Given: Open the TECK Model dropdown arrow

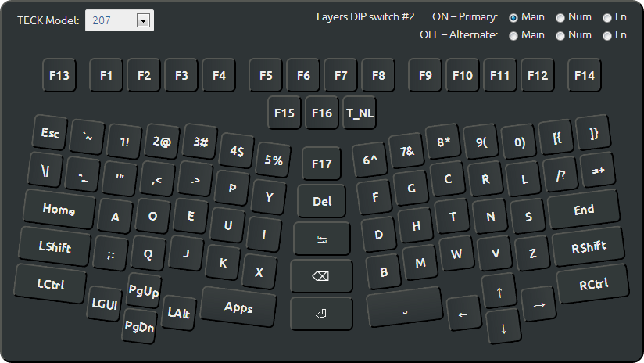Looking at the screenshot, I should click(143, 20).
